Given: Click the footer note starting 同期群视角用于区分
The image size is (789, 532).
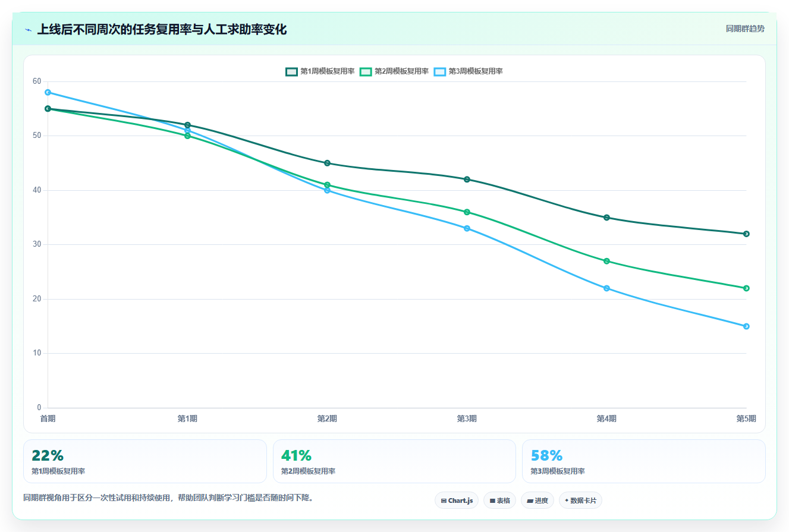Looking at the screenshot, I should coord(168,498).
